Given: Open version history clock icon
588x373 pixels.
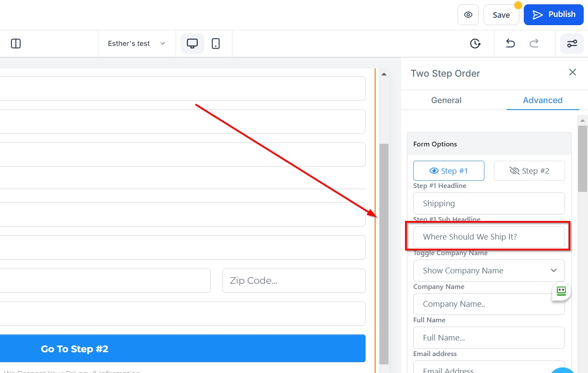Looking at the screenshot, I should tap(475, 44).
